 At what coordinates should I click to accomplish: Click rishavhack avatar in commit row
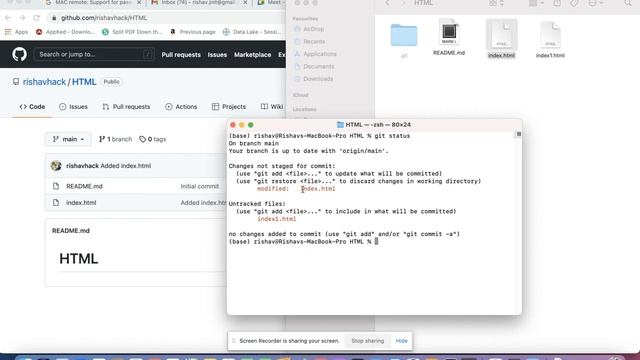(x=56, y=166)
